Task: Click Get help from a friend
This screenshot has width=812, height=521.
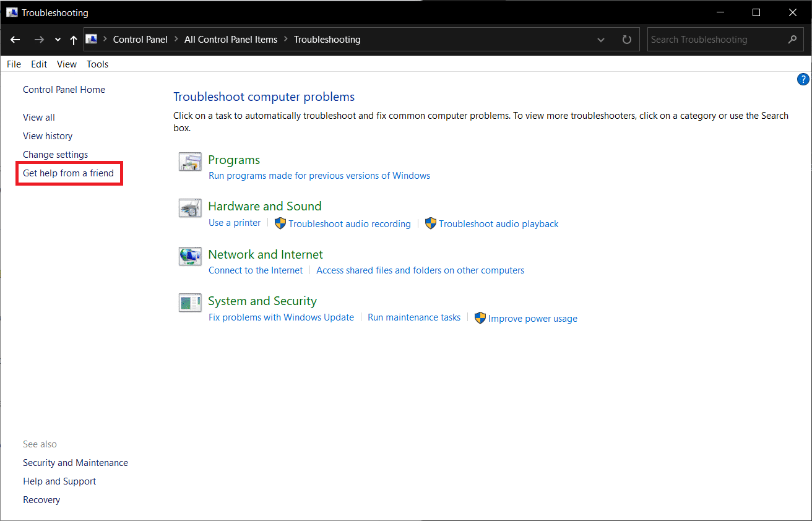Action: pyautogui.click(x=68, y=173)
